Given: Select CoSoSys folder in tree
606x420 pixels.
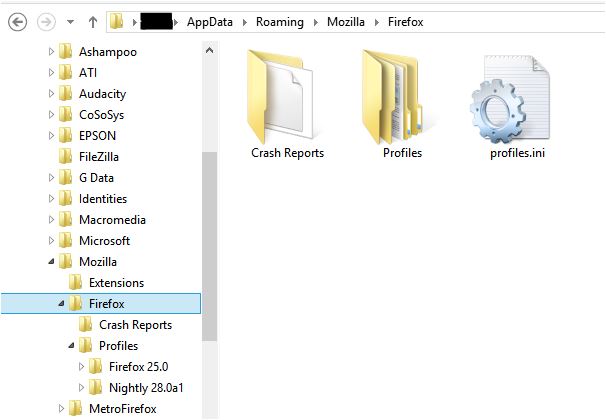Looking at the screenshot, I should tap(101, 115).
